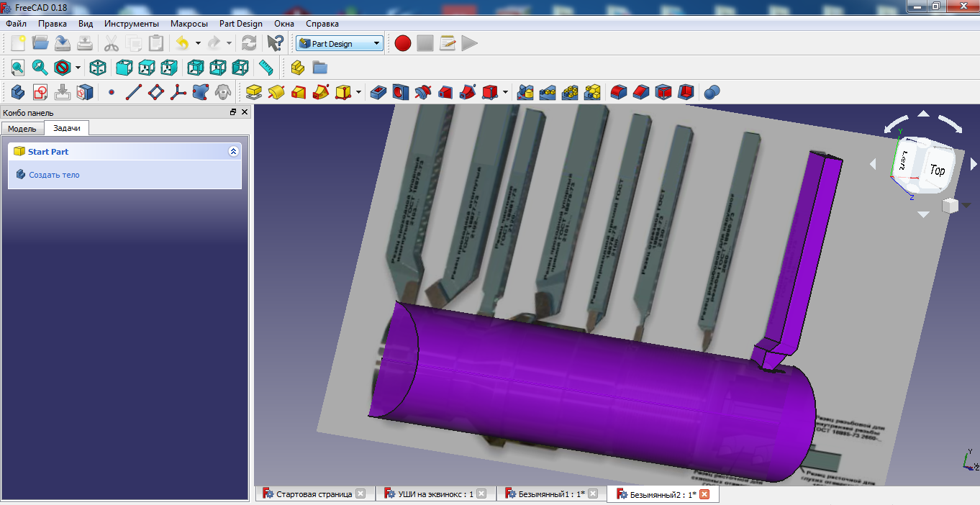
Task: Switch to Front view icon
Action: (x=124, y=68)
